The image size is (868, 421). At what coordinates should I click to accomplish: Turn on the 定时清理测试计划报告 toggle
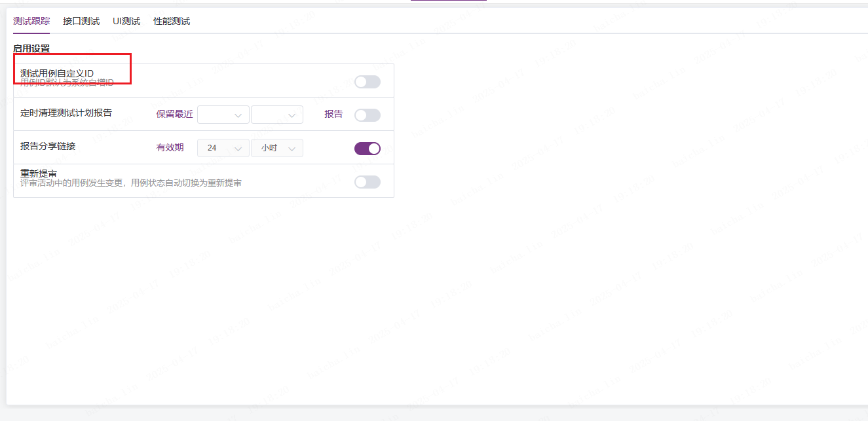point(368,115)
